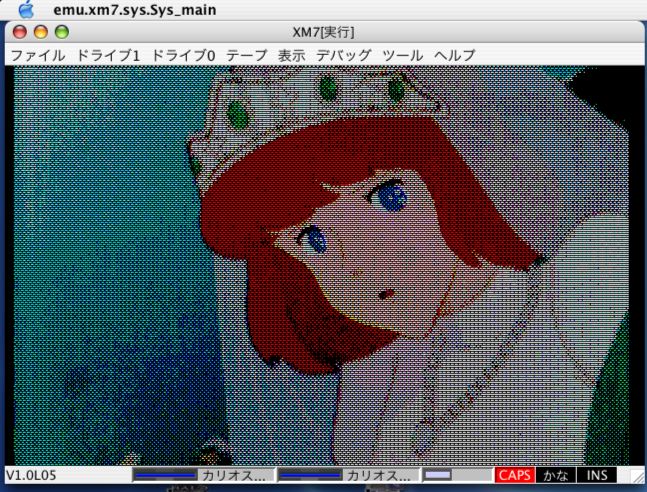Minimize XM7 window with yellow button
647x492 pixels.
tap(41, 32)
